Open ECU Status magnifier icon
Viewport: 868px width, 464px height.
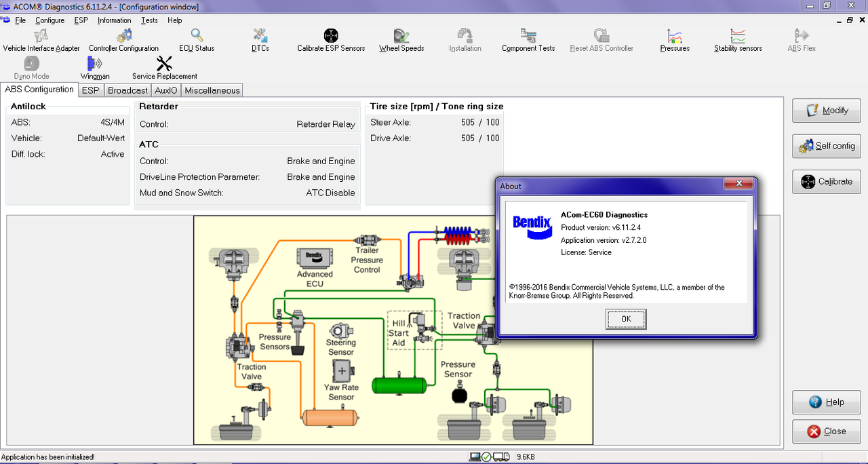(x=197, y=35)
